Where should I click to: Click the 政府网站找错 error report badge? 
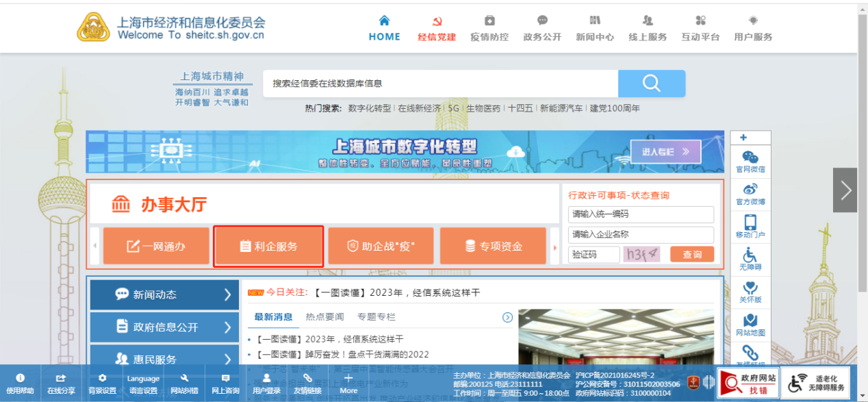point(748,383)
